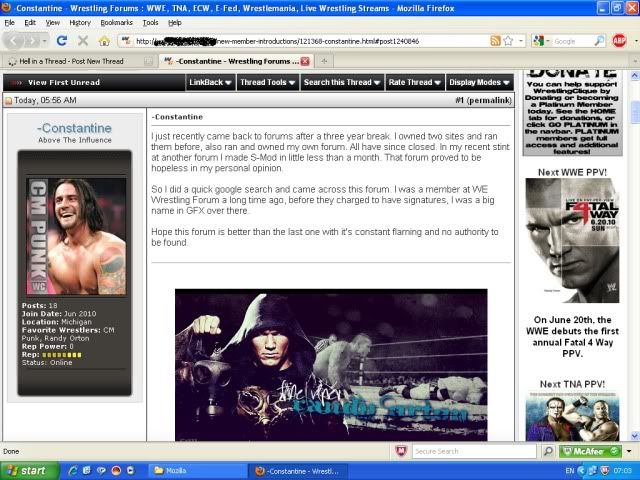Click 'Status: Online' text in profile

coord(47,362)
